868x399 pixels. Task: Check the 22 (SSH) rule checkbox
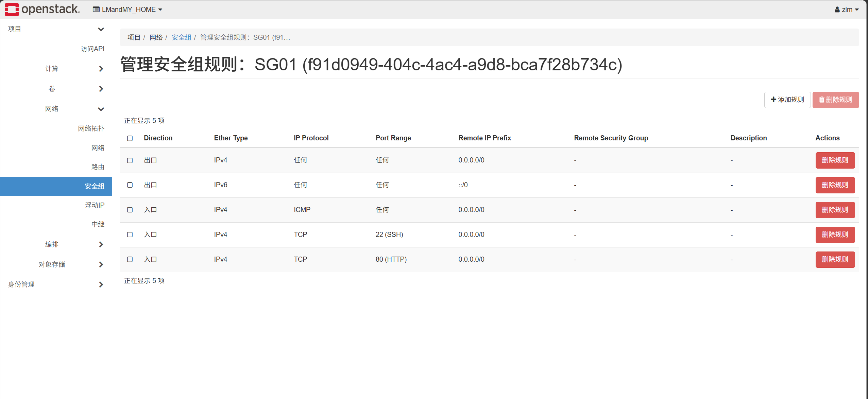[130, 235]
